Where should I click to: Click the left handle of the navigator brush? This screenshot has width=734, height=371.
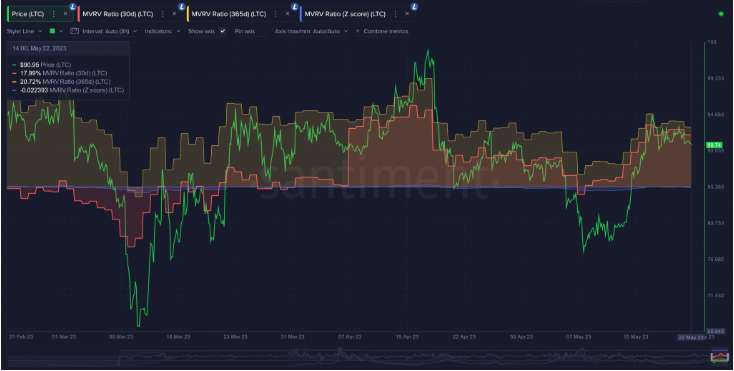coord(712,356)
